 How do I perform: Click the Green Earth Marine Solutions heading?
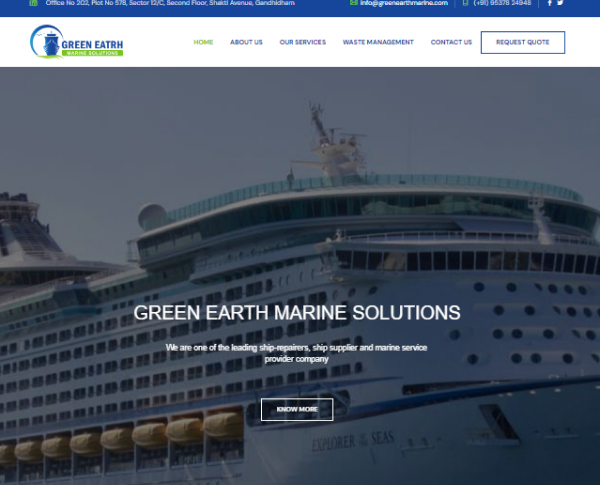point(297,313)
